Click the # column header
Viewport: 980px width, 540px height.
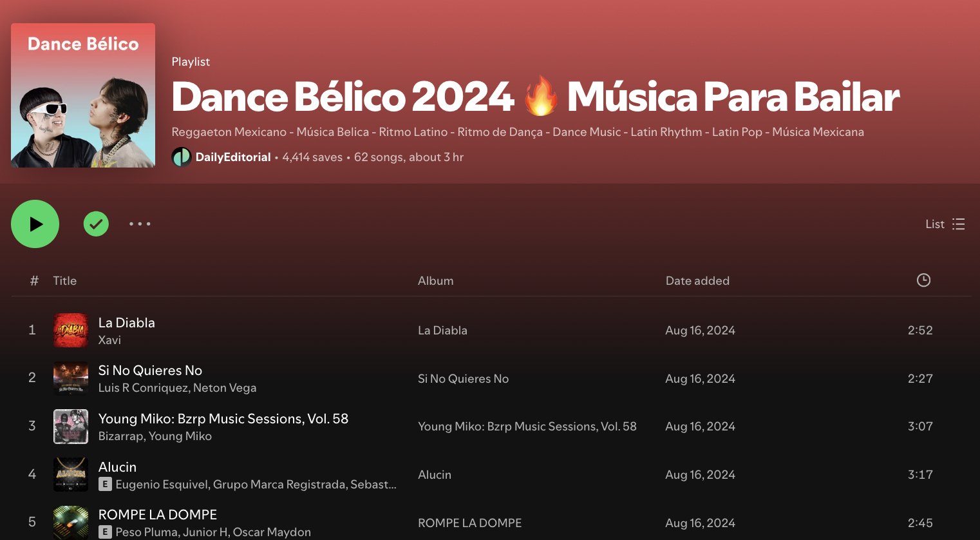(x=34, y=280)
